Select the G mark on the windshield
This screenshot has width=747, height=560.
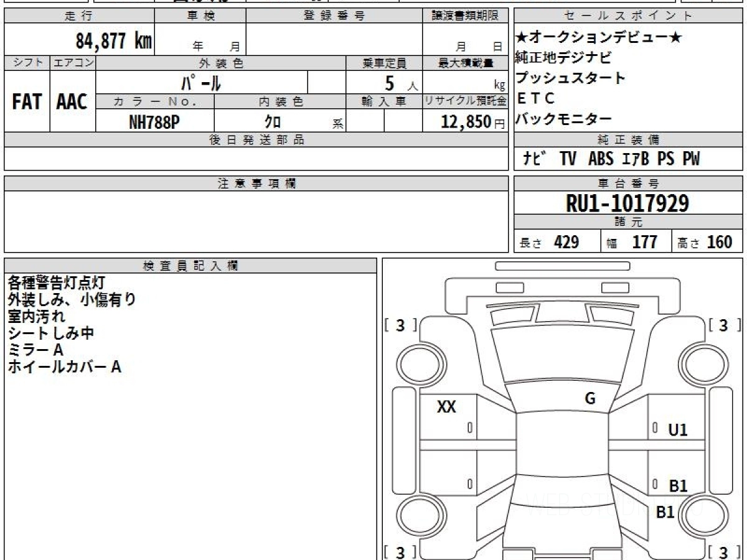pyautogui.click(x=590, y=399)
